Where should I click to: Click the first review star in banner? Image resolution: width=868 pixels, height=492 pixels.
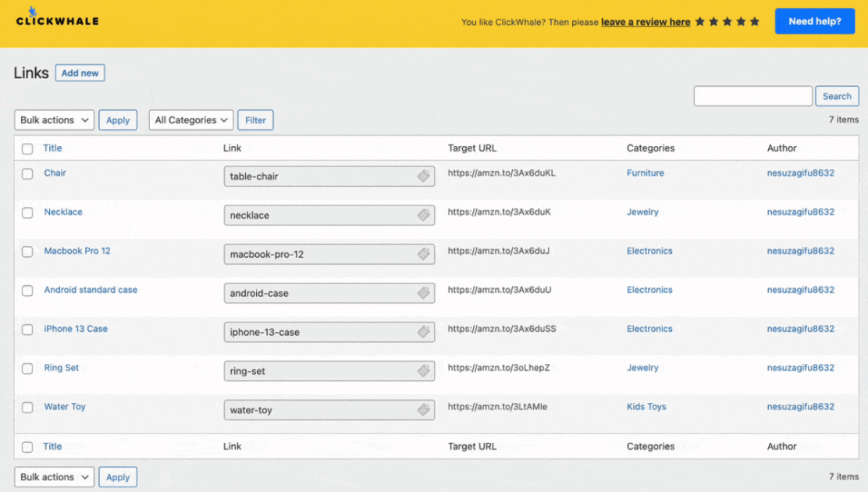[699, 22]
